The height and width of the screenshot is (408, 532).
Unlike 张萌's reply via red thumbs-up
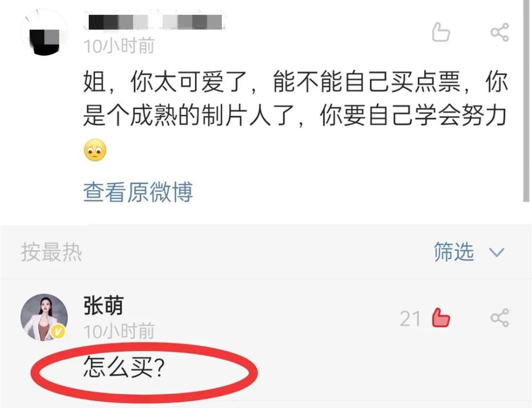click(440, 317)
